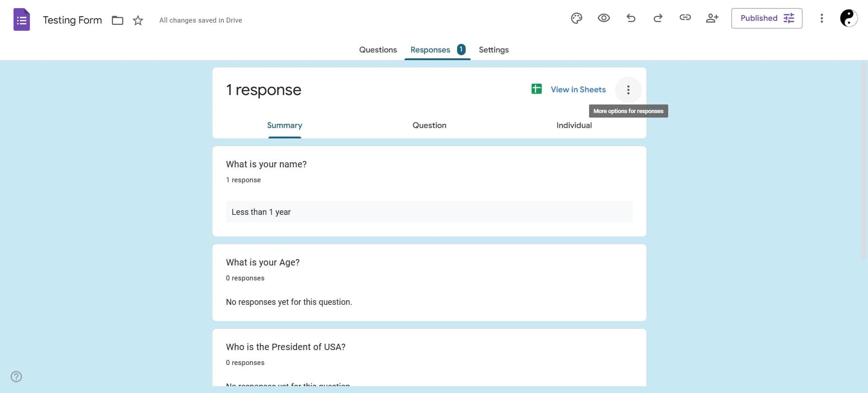Open the Google account avatar
The width and height of the screenshot is (868, 393).
tap(848, 18)
